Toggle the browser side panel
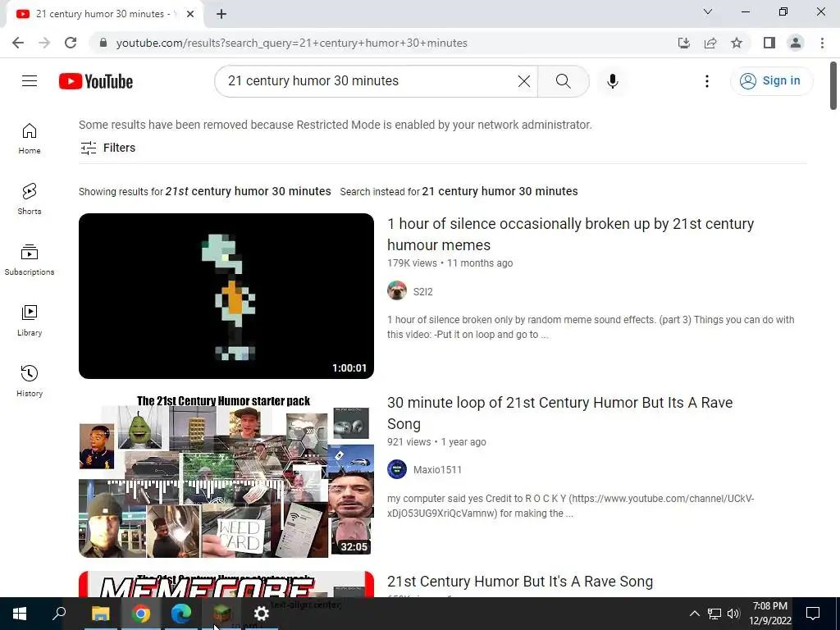The width and height of the screenshot is (840, 630). pyautogui.click(x=769, y=43)
